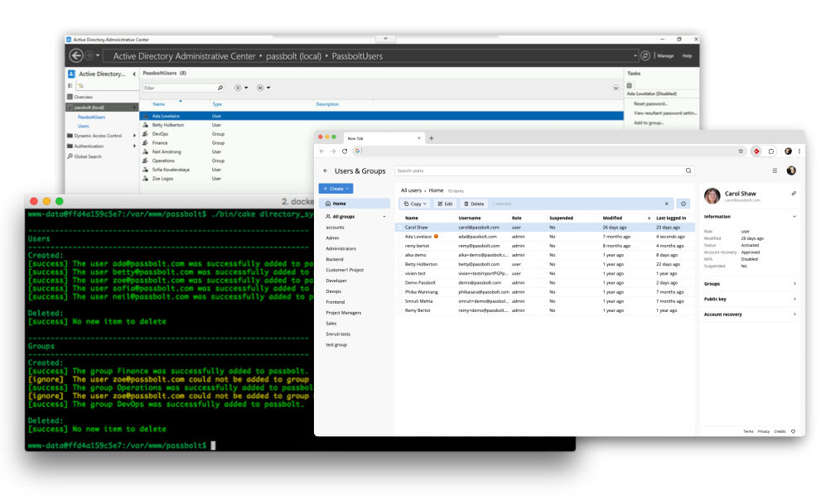Click the Delete button in the action bar
840x504 pixels.
(x=474, y=204)
